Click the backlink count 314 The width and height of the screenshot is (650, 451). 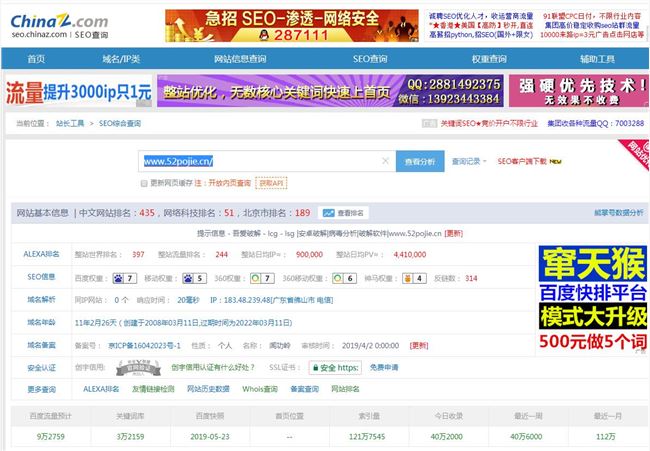[471, 278]
